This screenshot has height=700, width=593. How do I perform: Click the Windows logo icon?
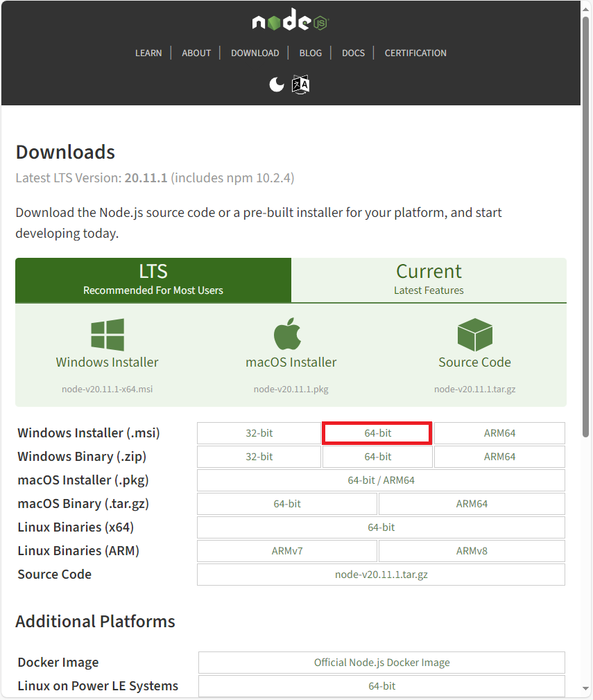108,334
